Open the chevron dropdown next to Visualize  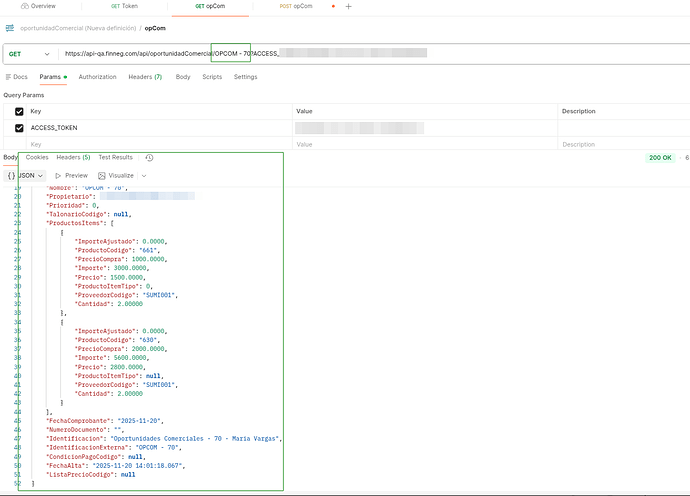click(144, 175)
